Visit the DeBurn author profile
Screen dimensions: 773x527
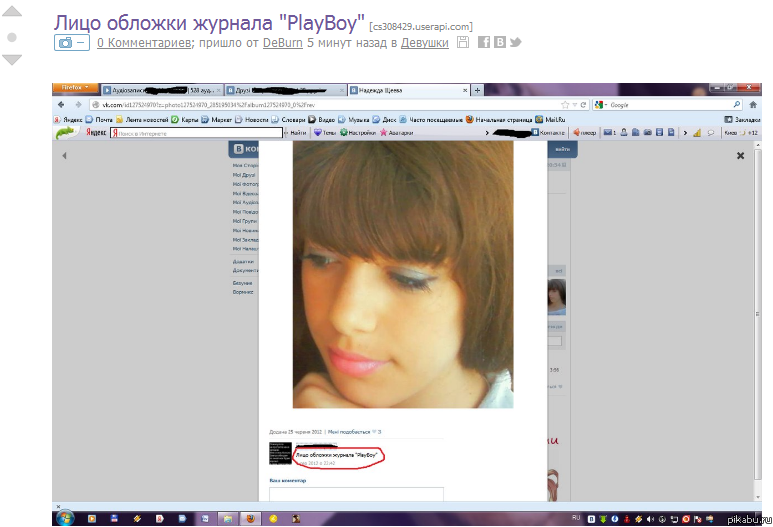click(283, 43)
